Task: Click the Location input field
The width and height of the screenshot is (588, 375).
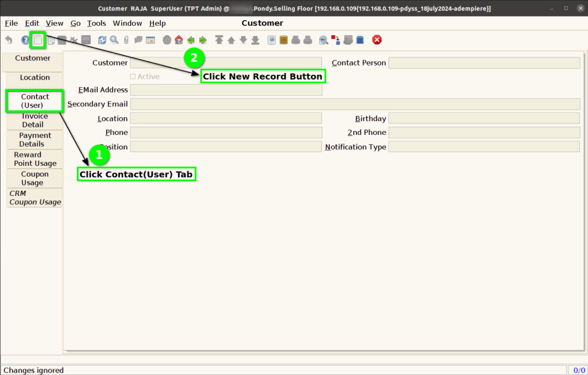Action: (226, 118)
